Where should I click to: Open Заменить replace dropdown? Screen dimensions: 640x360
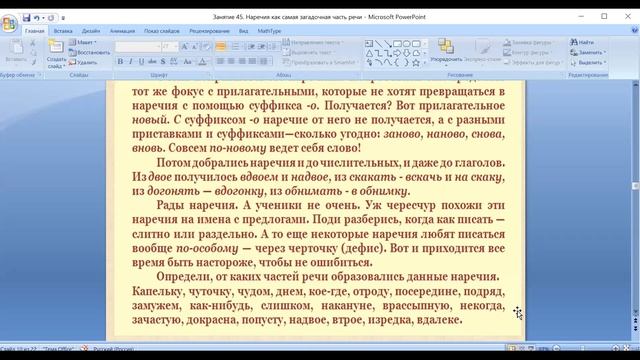588,52
